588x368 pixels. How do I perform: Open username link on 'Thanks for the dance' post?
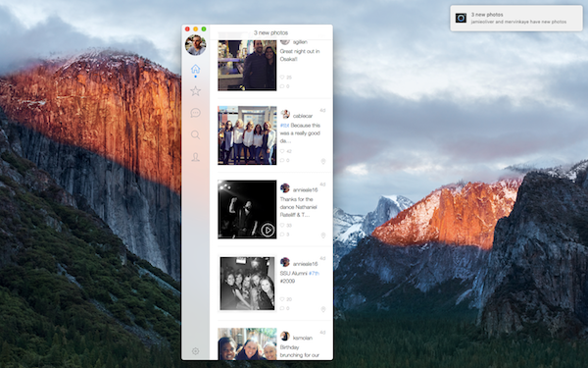pos(305,189)
